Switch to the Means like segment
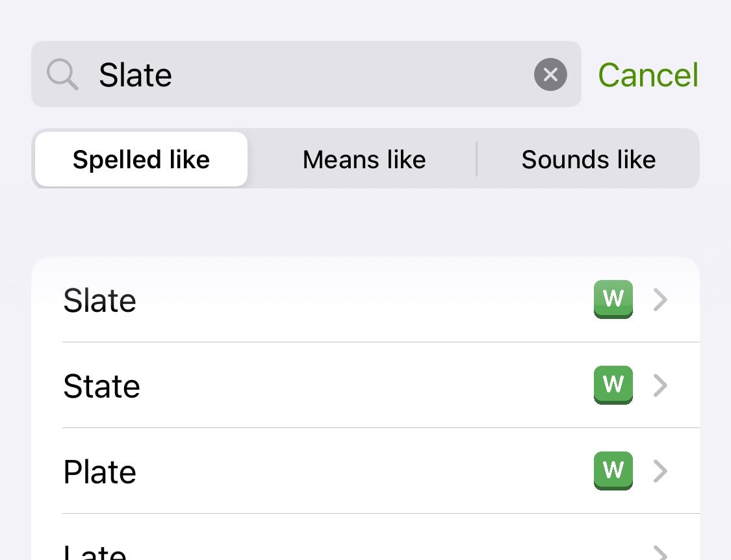Viewport: 731px width, 560px height. (x=364, y=159)
